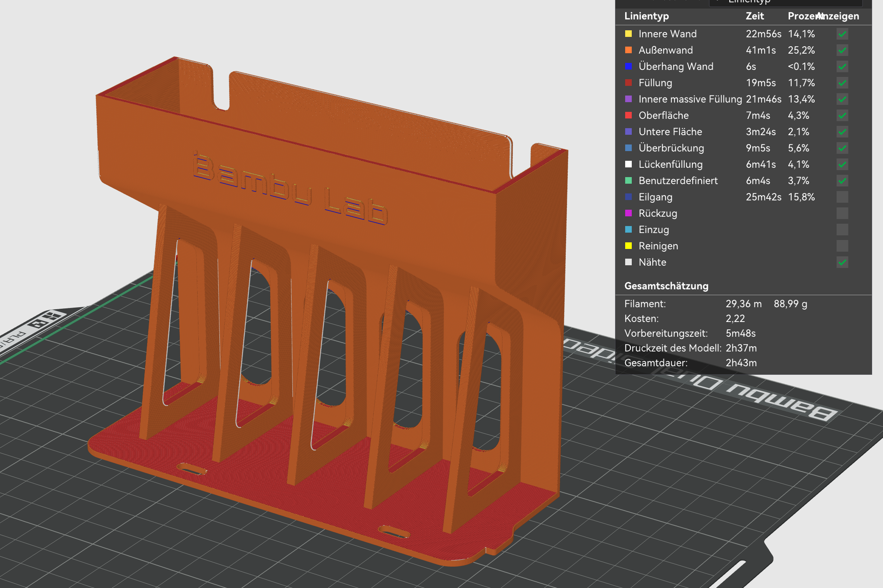This screenshot has width=883, height=588.
Task: Turn on the Reinigen checkbox
Action: coord(842,246)
